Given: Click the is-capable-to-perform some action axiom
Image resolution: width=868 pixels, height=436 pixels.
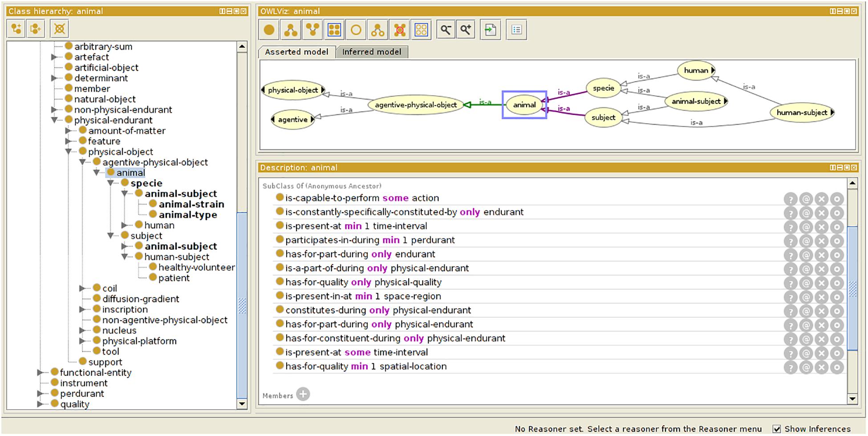Looking at the screenshot, I should 362,198.
